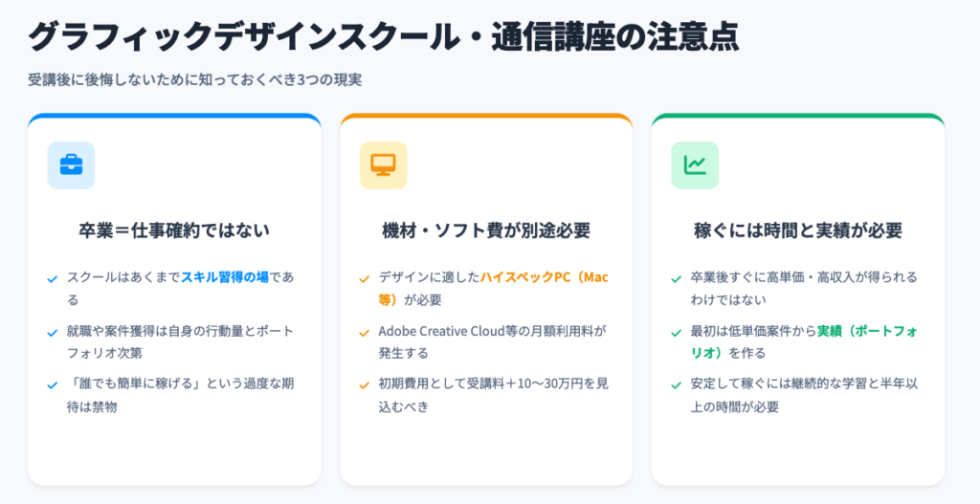980x504 pixels.
Task: Click the blue briefcase icon
Action: [71, 165]
